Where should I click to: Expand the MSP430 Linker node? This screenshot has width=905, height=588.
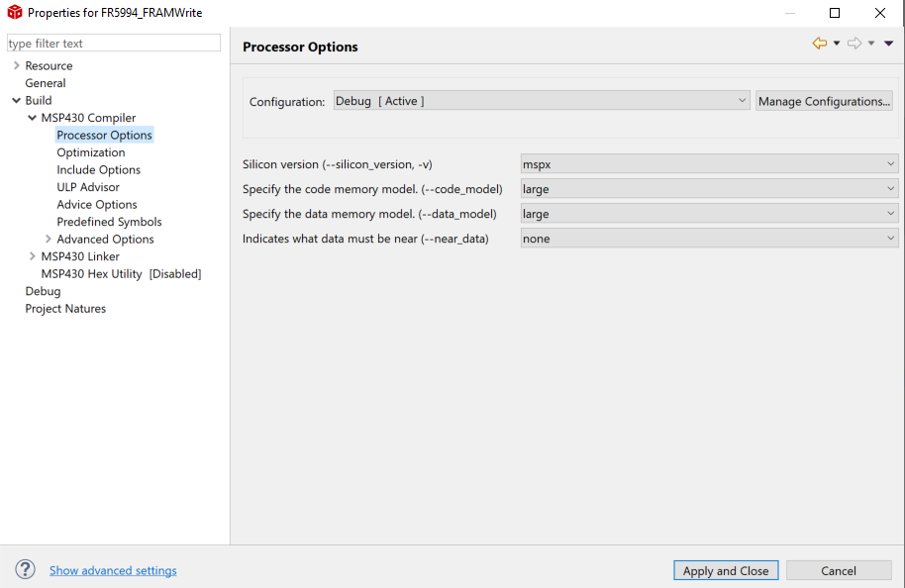(x=31, y=255)
